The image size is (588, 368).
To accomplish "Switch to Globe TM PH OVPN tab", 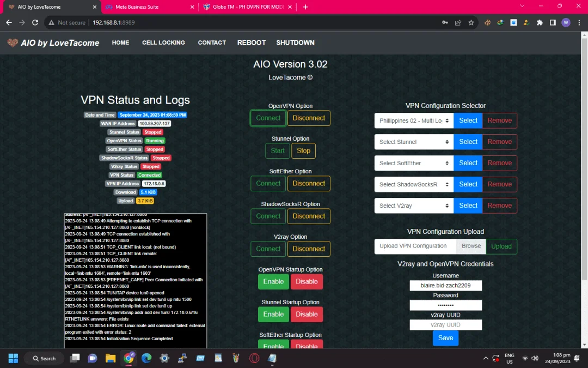I will (x=248, y=7).
